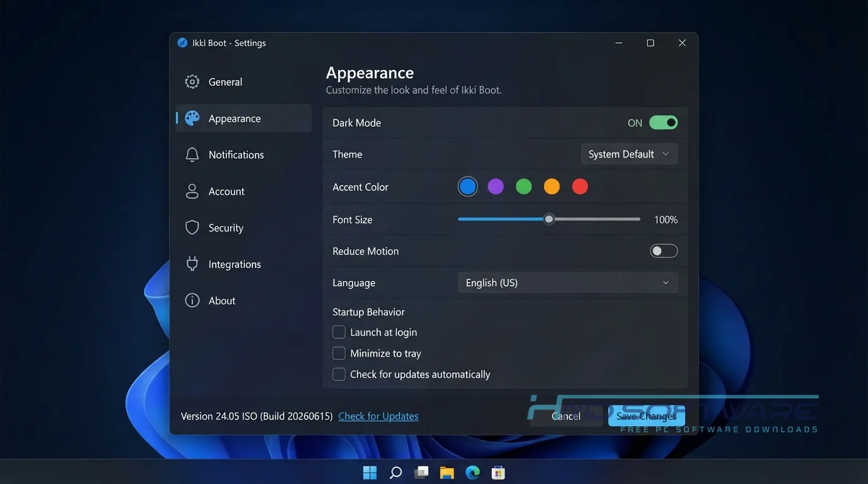The width and height of the screenshot is (868, 484).
Task: Open Microsoft Edge from taskbar
Action: pos(472,472)
